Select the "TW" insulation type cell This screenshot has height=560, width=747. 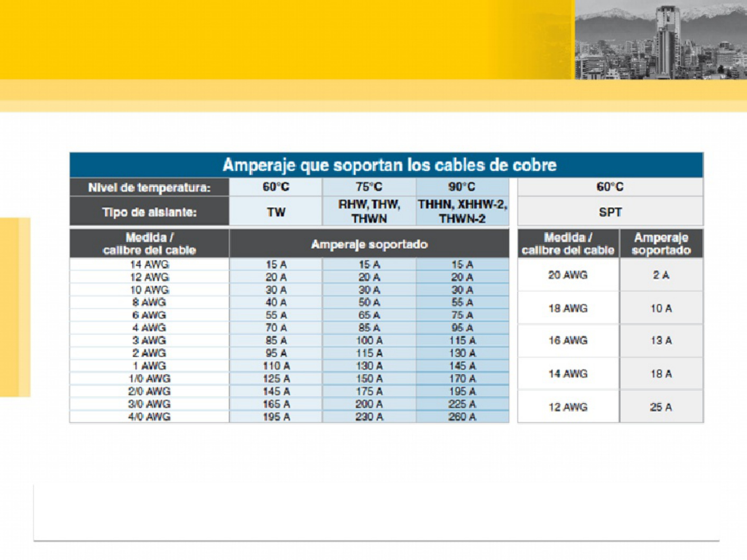[276, 212]
